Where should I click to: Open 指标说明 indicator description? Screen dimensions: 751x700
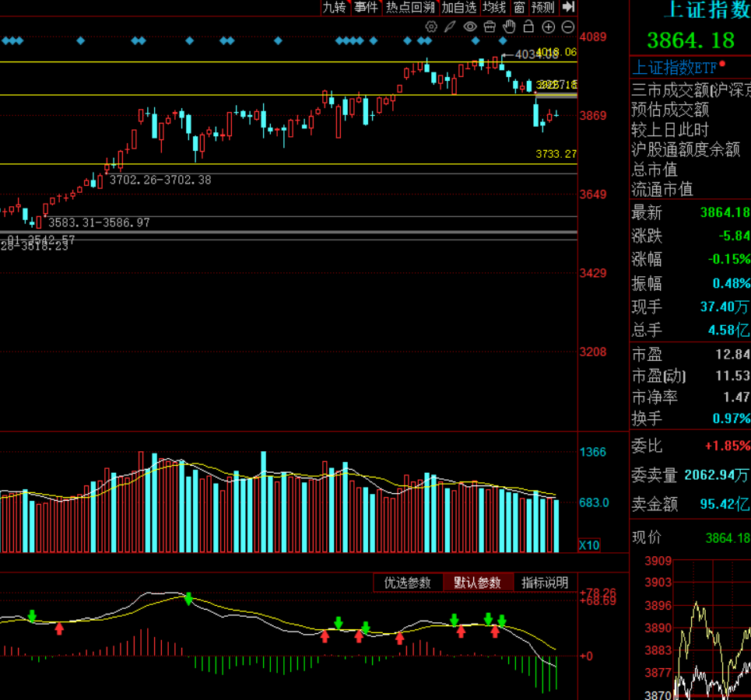(545, 583)
